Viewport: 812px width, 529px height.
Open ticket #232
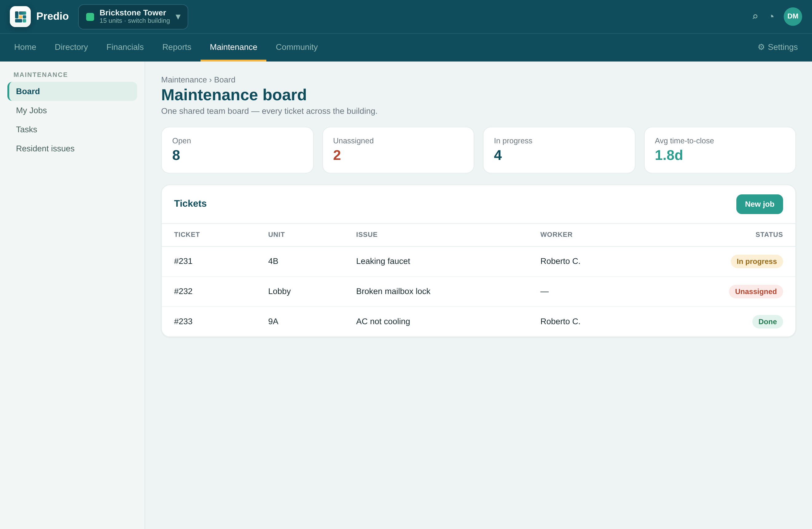click(183, 291)
